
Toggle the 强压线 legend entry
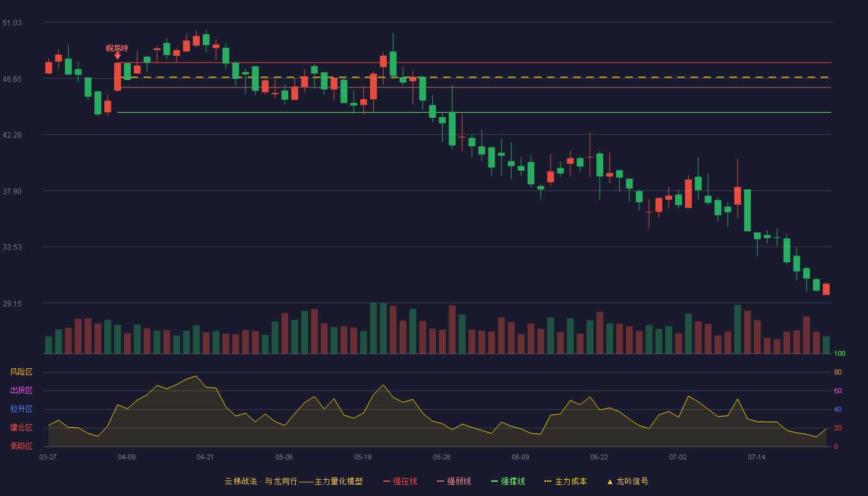tap(400, 481)
